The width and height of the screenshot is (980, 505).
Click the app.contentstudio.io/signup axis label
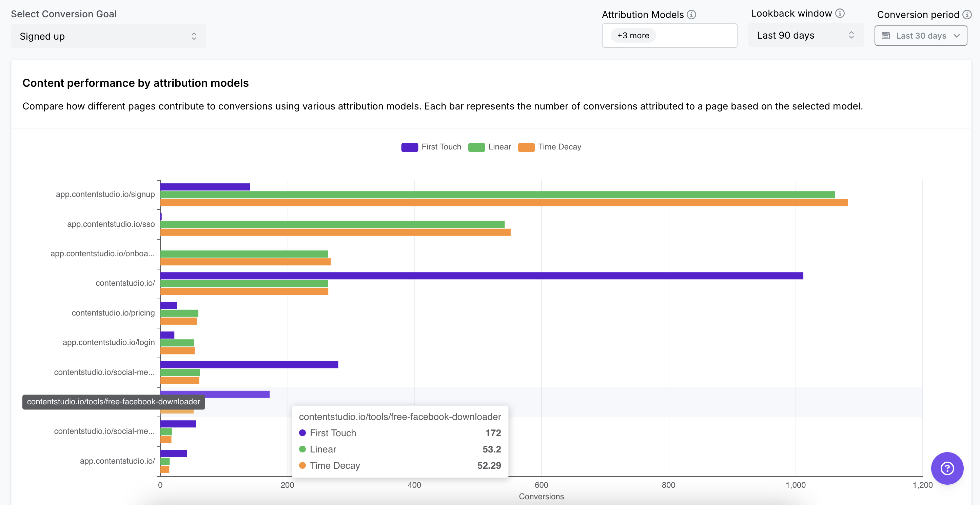105,194
